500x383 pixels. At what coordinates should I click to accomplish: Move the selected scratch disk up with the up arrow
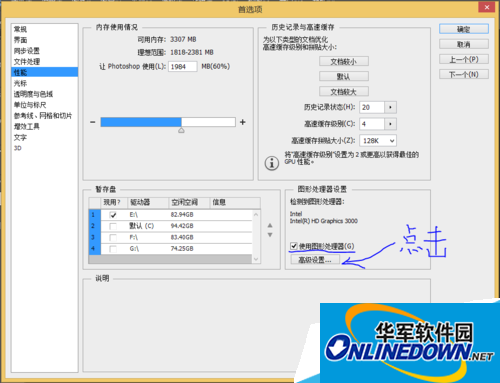[270, 225]
